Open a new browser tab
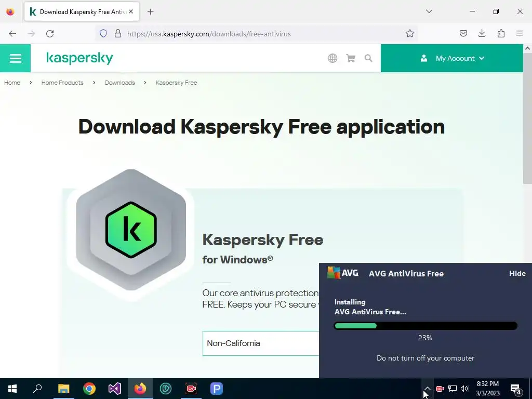The width and height of the screenshot is (532, 399). pyautogui.click(x=150, y=12)
